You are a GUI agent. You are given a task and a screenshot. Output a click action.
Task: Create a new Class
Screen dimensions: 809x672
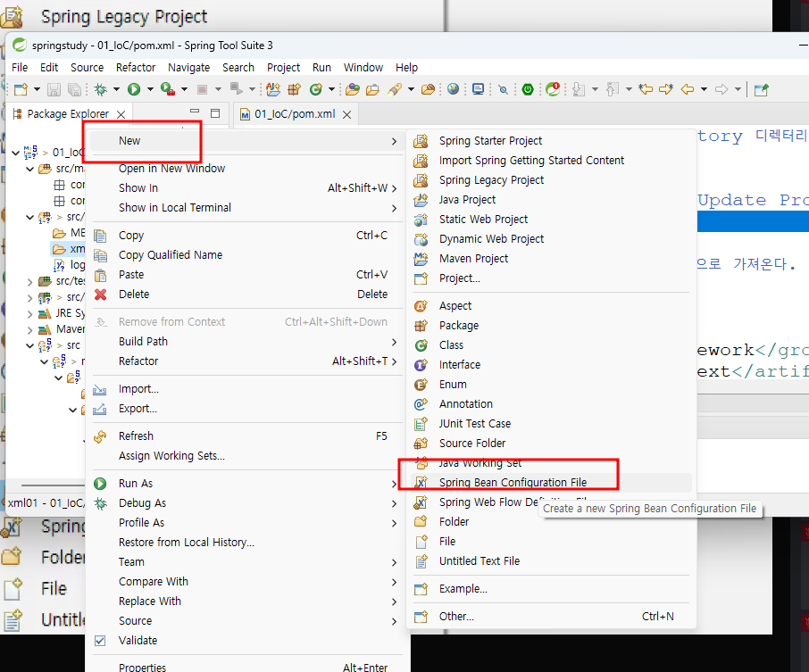point(549,345)
